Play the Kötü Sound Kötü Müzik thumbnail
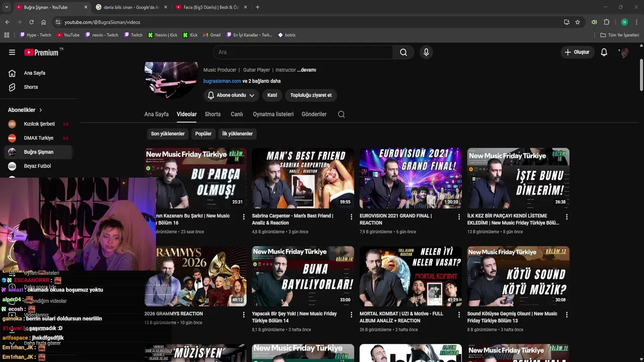 point(518,276)
